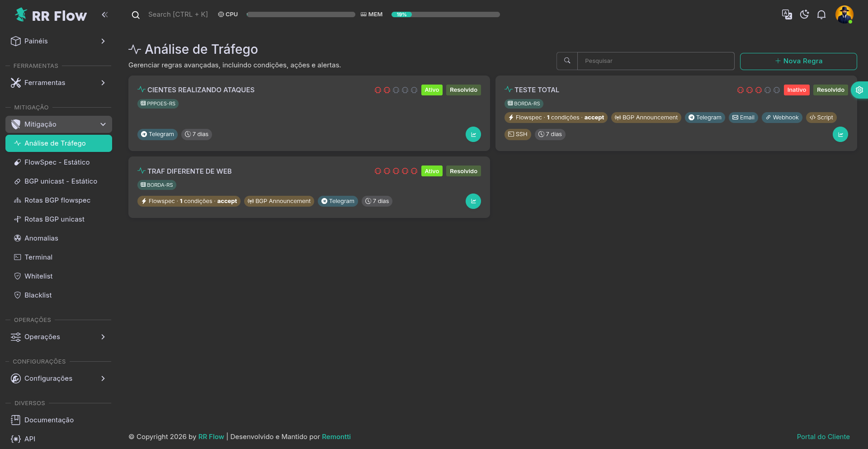Open the notifications bell

821,14
